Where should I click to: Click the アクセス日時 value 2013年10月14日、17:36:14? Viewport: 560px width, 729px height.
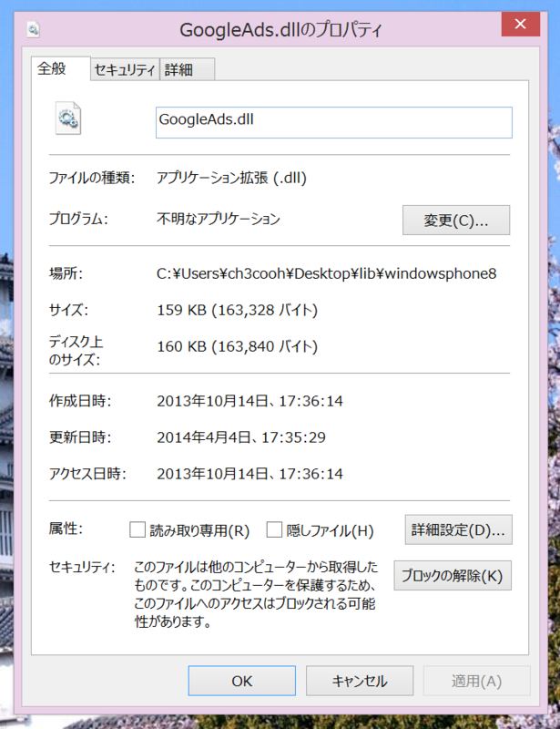click(249, 473)
